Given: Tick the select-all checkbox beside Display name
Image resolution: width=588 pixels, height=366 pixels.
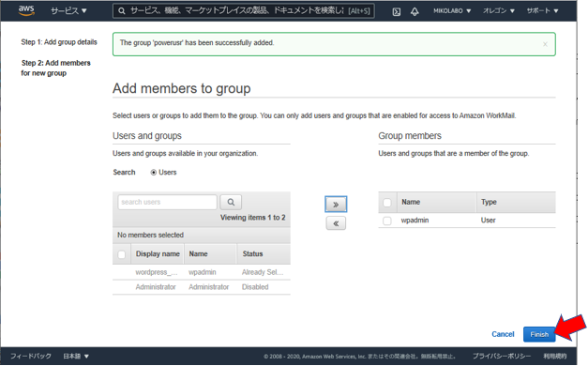Looking at the screenshot, I should 122,254.
